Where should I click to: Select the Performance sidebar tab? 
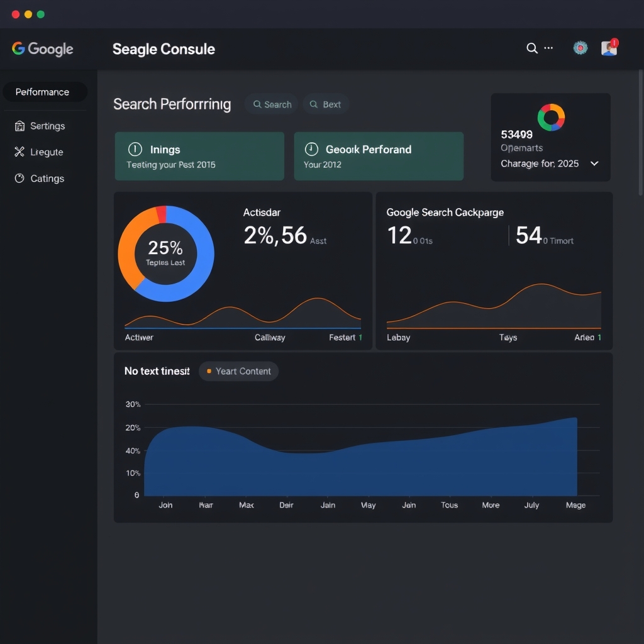pos(45,92)
